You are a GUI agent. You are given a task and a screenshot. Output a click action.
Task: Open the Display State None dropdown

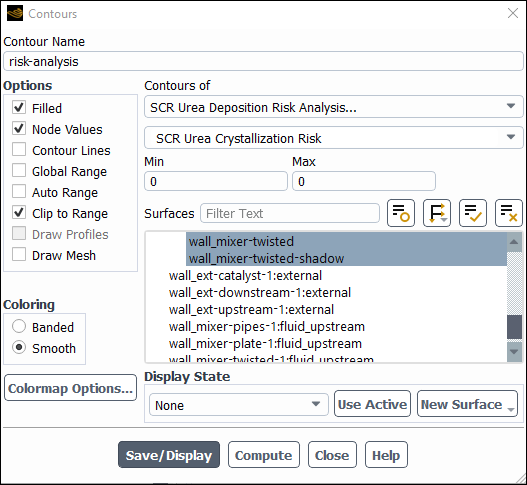point(239,405)
